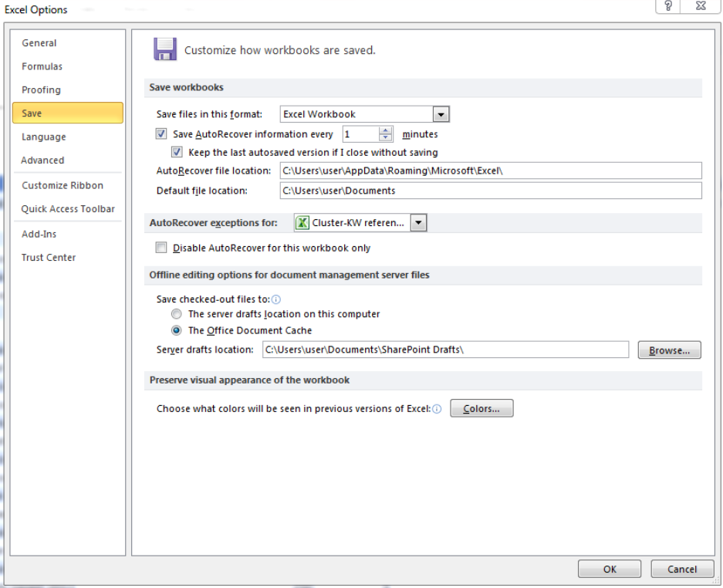Viewport: 723px width, 588px height.
Task: Close the Excel Options dialog
Action: 701,6
